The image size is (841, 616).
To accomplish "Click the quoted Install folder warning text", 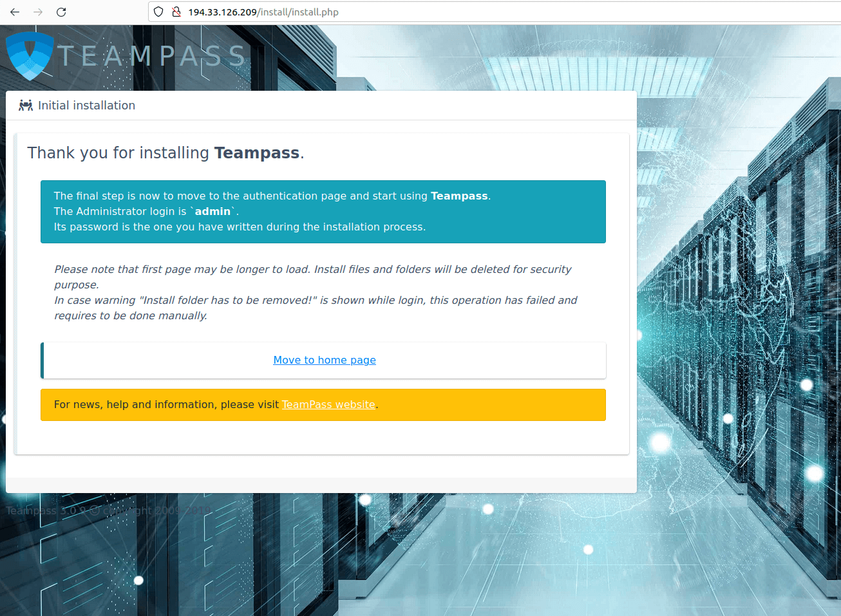I will point(225,301).
